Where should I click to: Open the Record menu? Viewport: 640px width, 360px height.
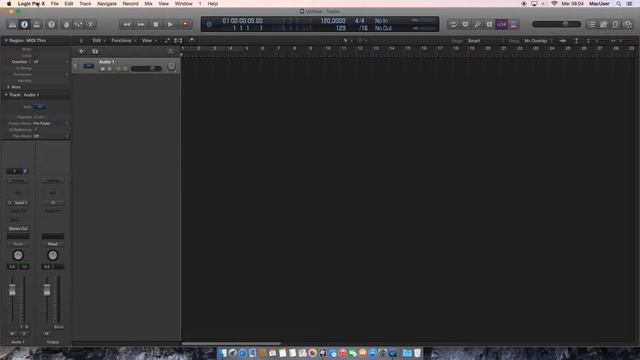click(131, 4)
